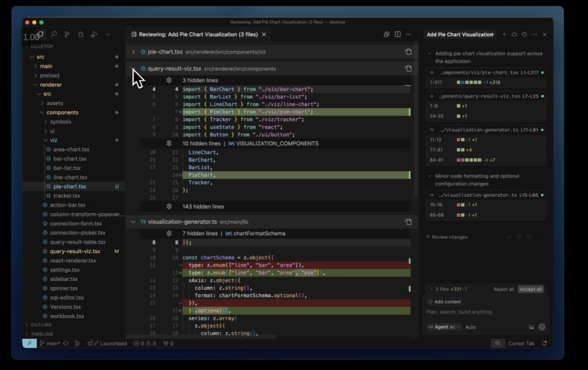Viewport: 588px width, 370px height.
Task: Click thumbs up feedback icon
Action: (x=509, y=237)
